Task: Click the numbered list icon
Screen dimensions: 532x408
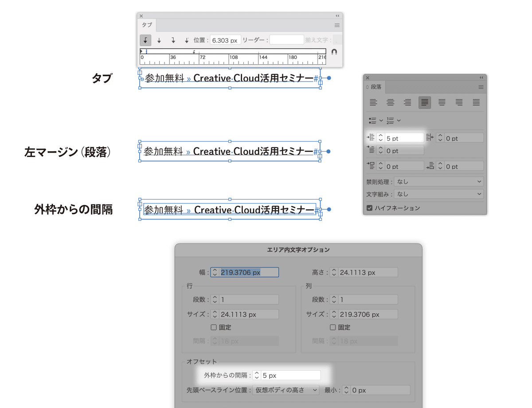Action: (390, 120)
